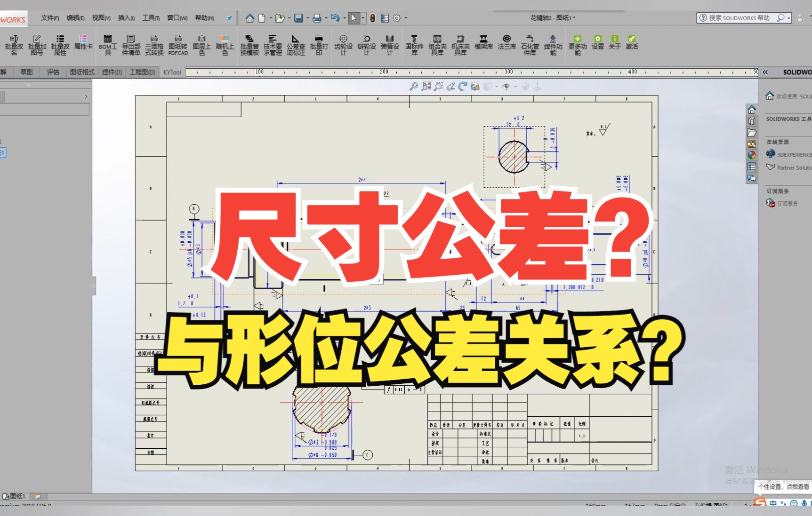
Task: Click the File properties list icon
Action: point(385,18)
